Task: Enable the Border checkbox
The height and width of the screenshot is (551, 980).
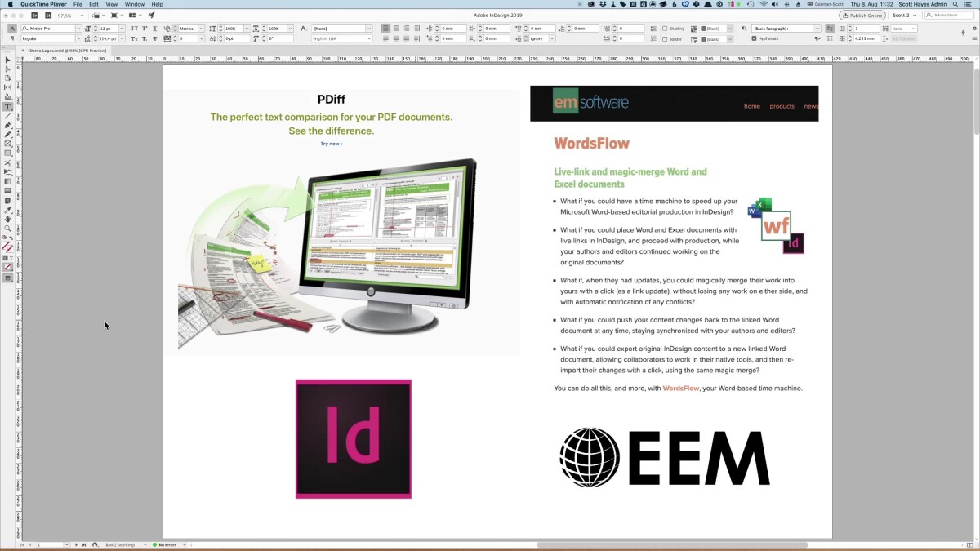Action: [665, 38]
